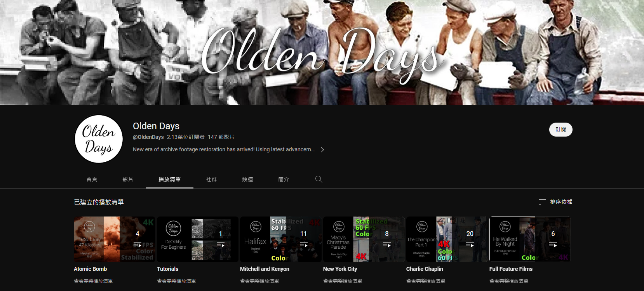Switch to the 首頁 (Home) tab

tap(92, 179)
